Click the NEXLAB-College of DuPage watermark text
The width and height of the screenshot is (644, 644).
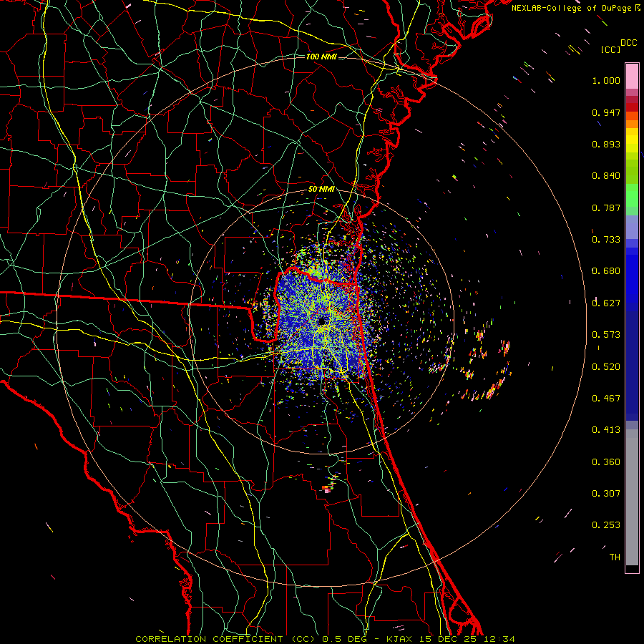click(x=575, y=8)
